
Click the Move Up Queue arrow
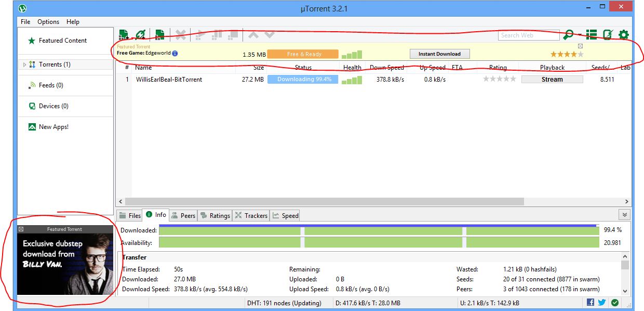point(253,35)
